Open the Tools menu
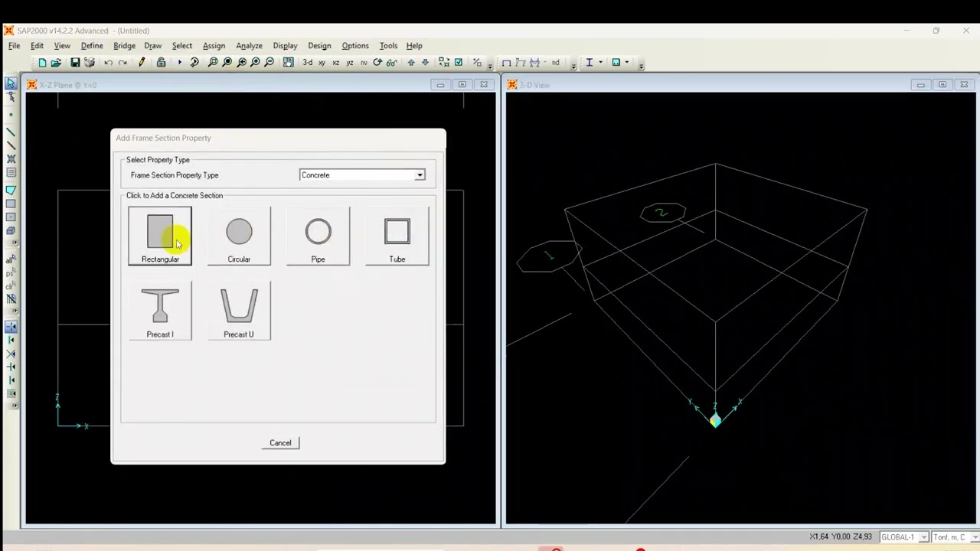Viewport: 980px width, 551px height. click(x=389, y=46)
